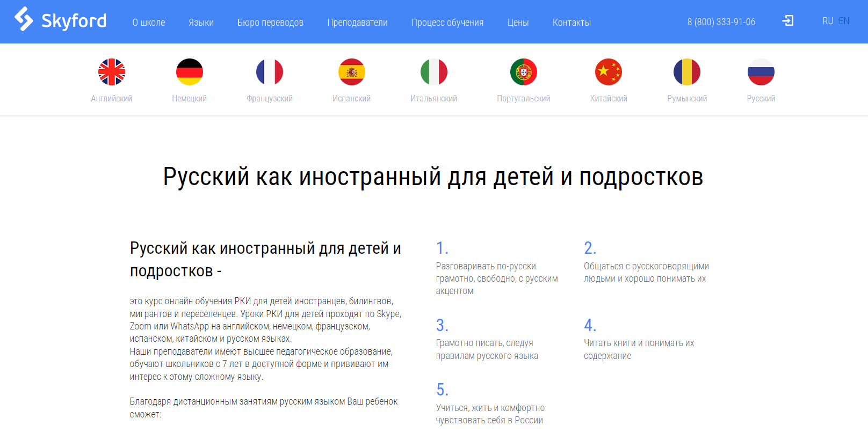Open the 'Контакты' menu item
Screen dimensions: 868x433
pyautogui.click(x=572, y=23)
